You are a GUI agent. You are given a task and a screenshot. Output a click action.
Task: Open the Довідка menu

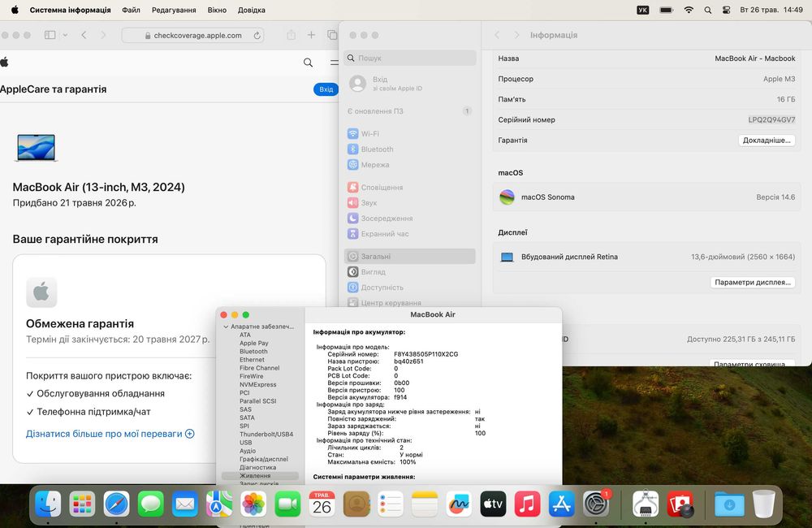pyautogui.click(x=251, y=10)
